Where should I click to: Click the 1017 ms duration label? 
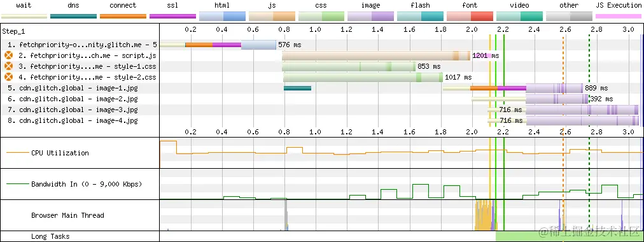point(458,77)
